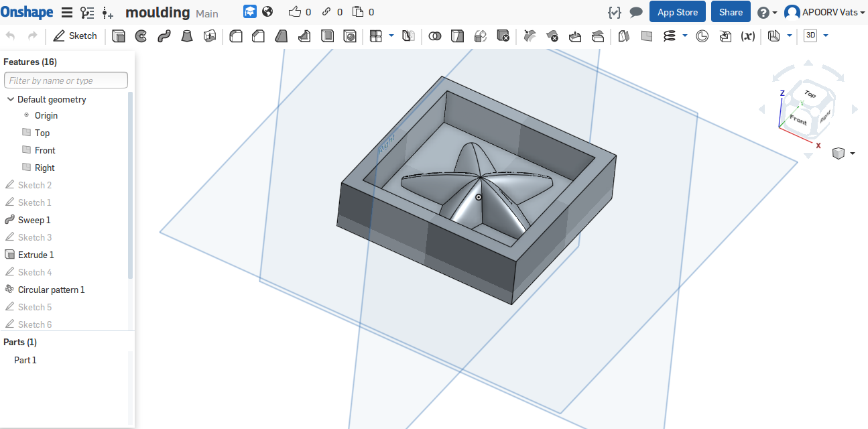868x429 pixels.
Task: Select the Thicken tool
Action: coord(210,36)
